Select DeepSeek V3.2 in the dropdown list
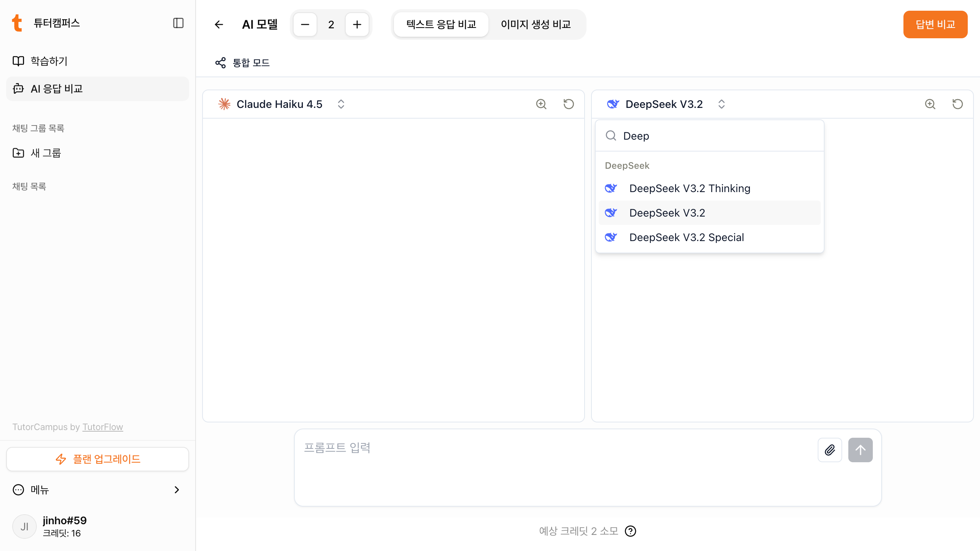Viewport: 980px width, 551px height. (x=709, y=213)
